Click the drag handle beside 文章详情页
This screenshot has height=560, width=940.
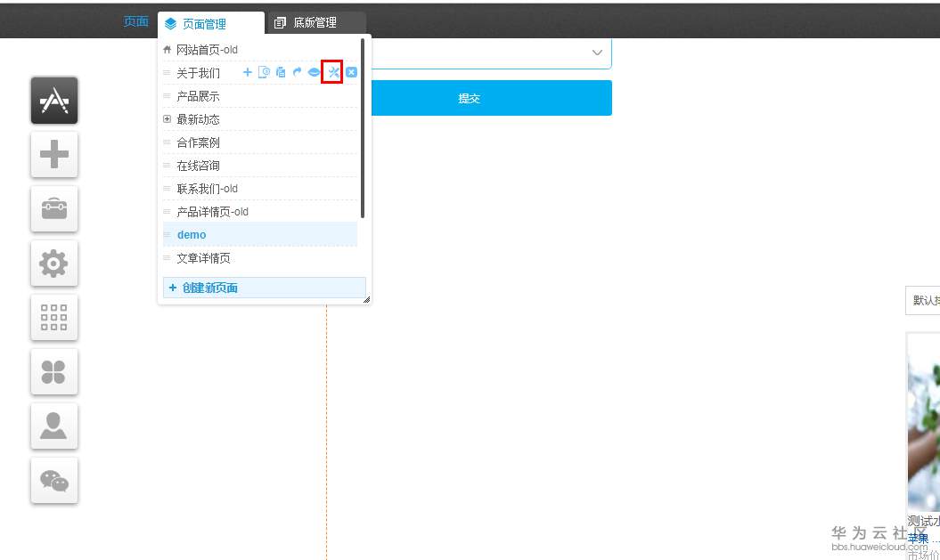pyautogui.click(x=168, y=257)
